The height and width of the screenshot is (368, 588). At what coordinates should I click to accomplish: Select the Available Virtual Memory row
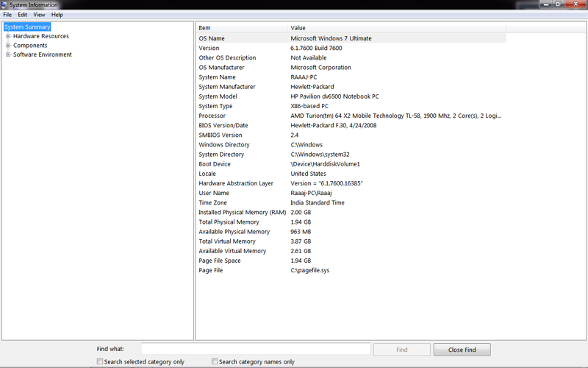coord(351,251)
